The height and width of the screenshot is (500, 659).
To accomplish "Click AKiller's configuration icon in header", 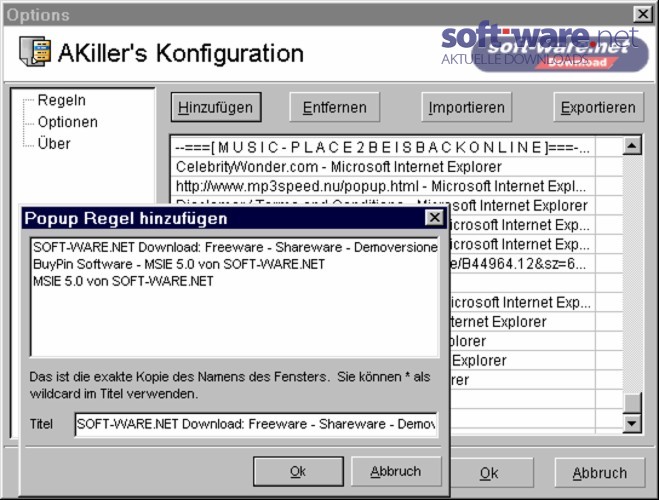I will (x=35, y=52).
